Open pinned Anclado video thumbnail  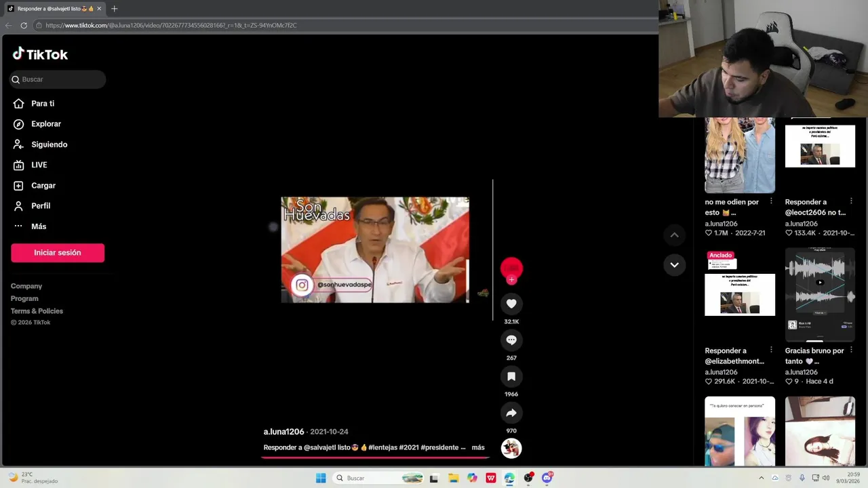(x=740, y=295)
